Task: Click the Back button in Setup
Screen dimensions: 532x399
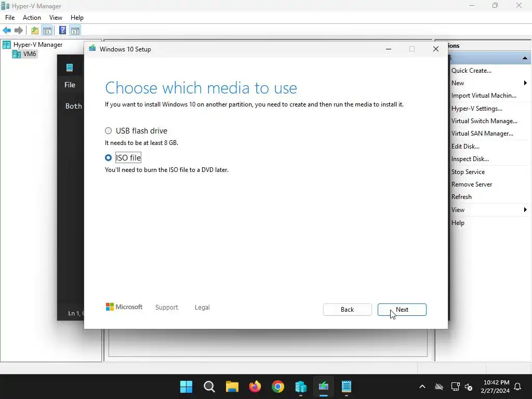Action: point(348,310)
